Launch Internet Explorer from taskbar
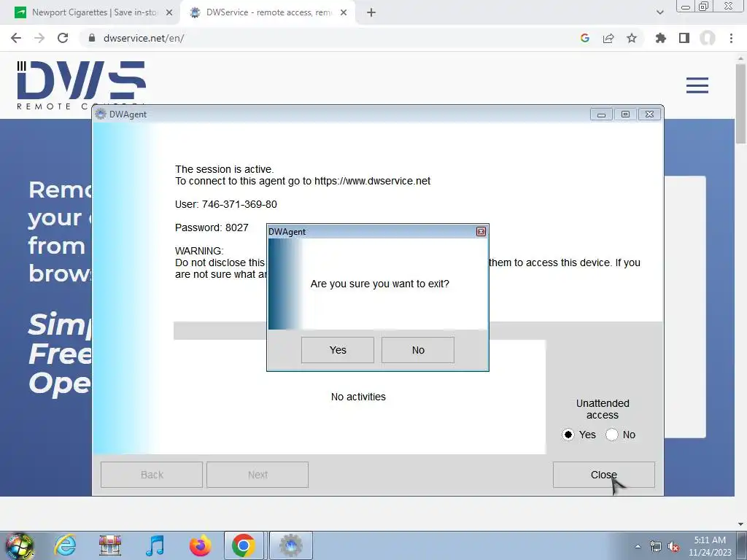The height and width of the screenshot is (560, 747). pos(65,545)
